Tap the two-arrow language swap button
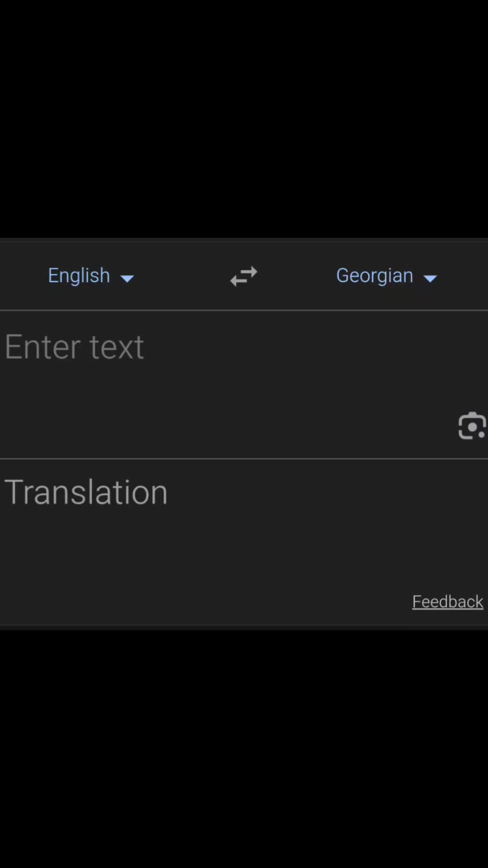 pos(244,276)
